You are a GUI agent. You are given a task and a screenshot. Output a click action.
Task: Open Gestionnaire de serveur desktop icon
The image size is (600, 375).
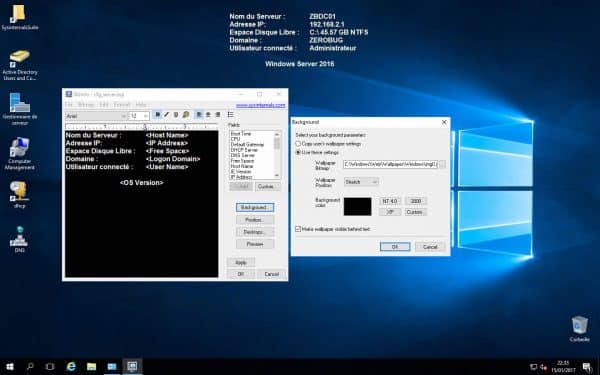20,109
